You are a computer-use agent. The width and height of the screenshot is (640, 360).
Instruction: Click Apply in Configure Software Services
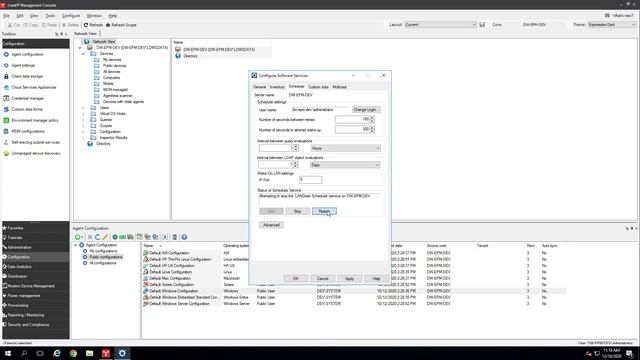point(349,278)
